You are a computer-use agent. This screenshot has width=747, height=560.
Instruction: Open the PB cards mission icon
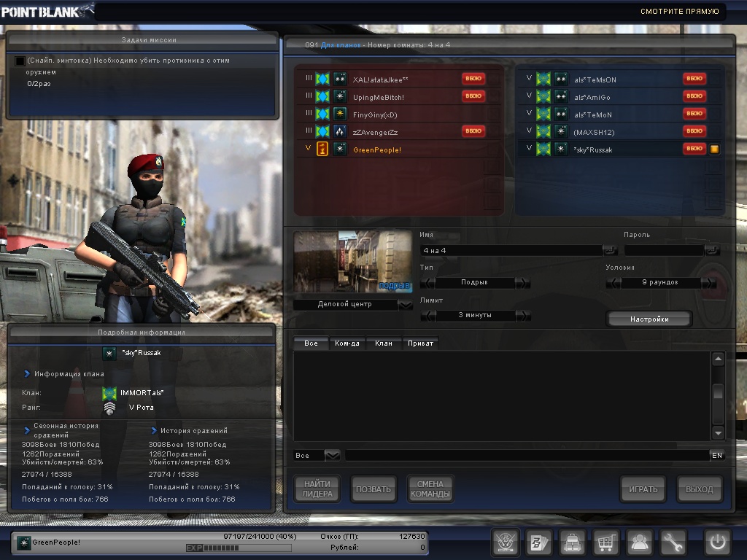(538, 543)
